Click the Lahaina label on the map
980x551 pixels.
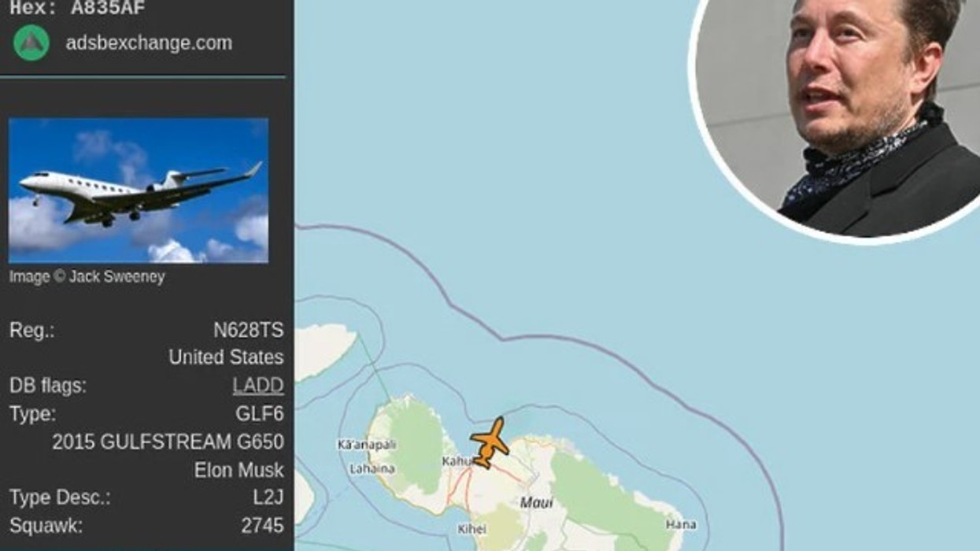pos(372,469)
